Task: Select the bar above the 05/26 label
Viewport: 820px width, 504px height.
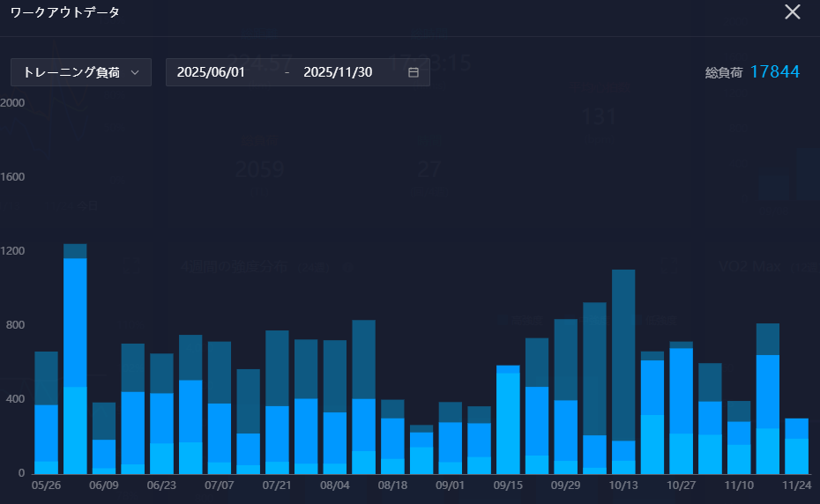Action: (x=46, y=414)
